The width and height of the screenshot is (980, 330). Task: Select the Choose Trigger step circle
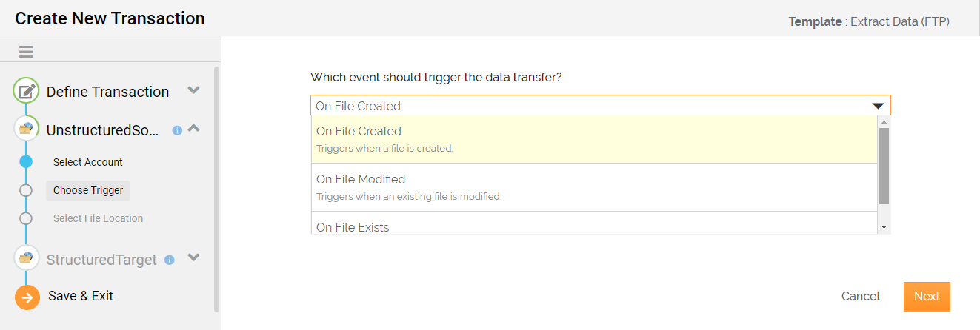26,190
